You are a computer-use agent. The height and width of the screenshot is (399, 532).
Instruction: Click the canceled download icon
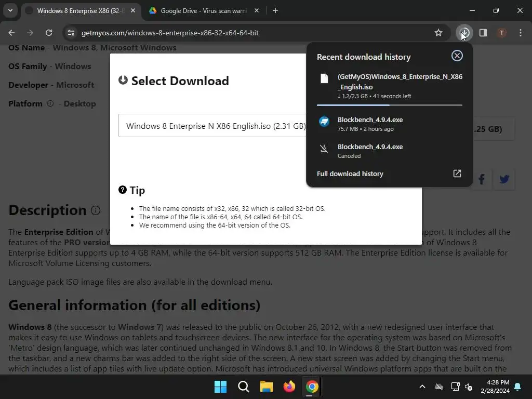pyautogui.click(x=324, y=148)
